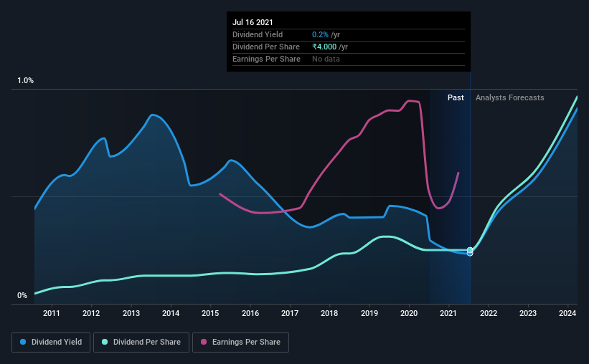Viewport: 589px width, 364px height.
Task: Click the 2019 x-axis year label
Action: [x=369, y=313]
